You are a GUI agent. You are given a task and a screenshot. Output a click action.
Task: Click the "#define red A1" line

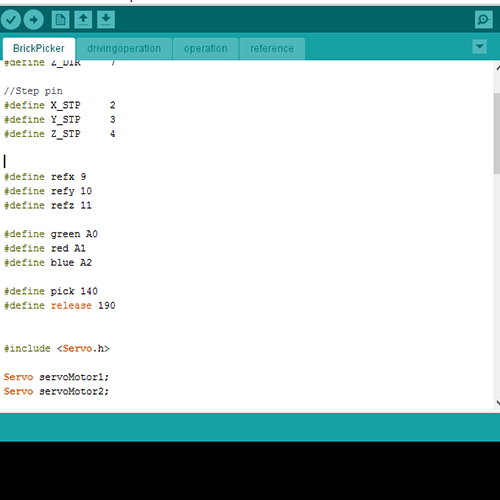point(45,248)
